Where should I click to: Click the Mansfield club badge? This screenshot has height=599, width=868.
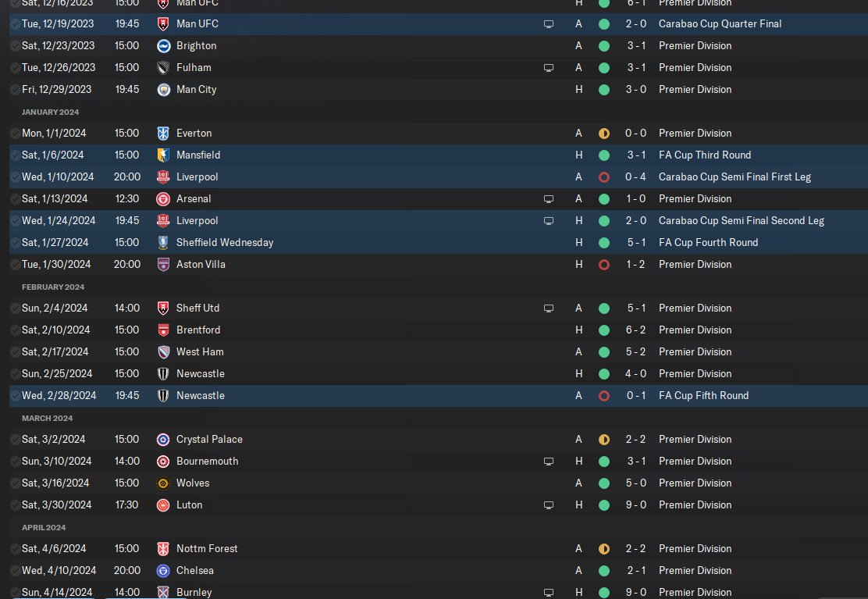click(x=163, y=155)
